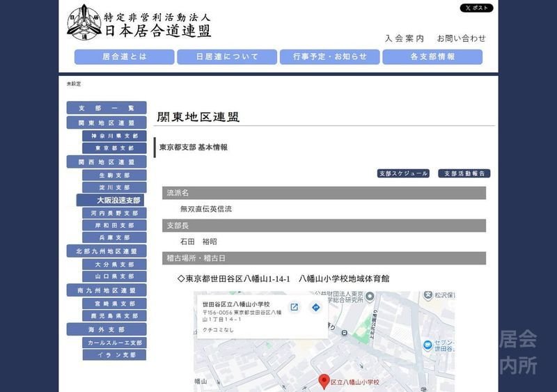Open the 行事予定・お知らせ menu
557x392 pixels.
pos(329,57)
